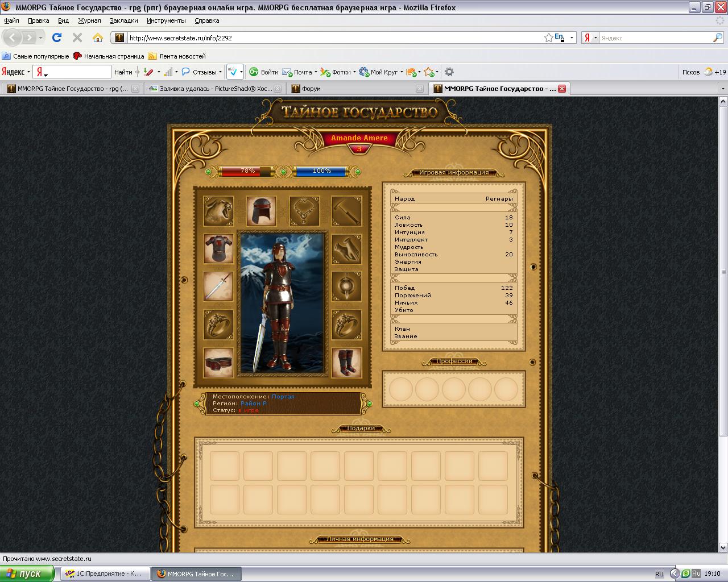Screen dimensions: 728x582
Task: Bookmark this page with the star icon
Action: click(x=548, y=38)
